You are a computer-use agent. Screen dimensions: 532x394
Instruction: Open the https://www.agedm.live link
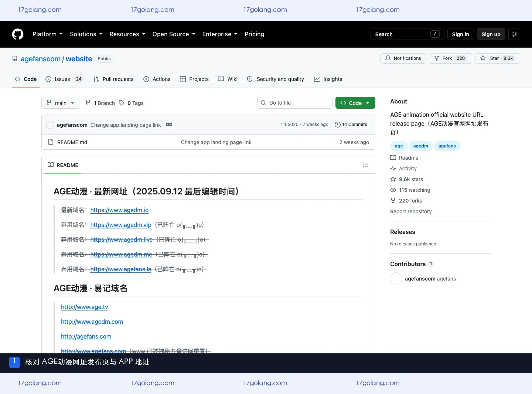click(122, 240)
